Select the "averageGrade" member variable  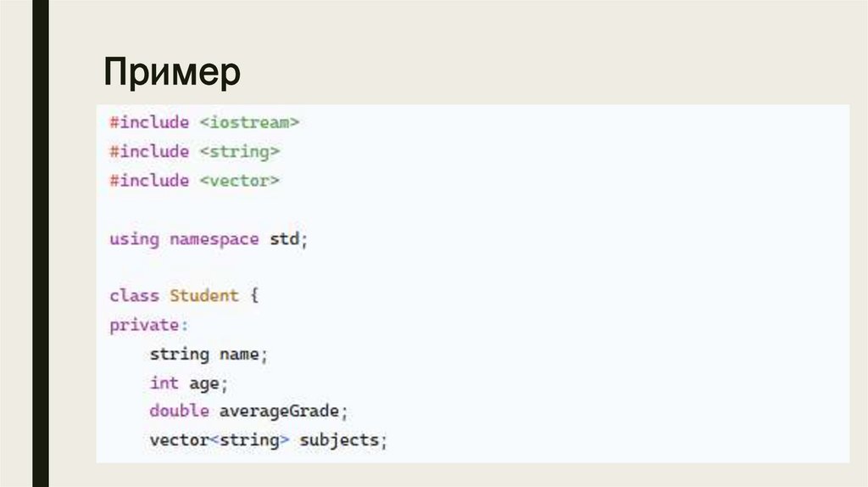click(279, 411)
